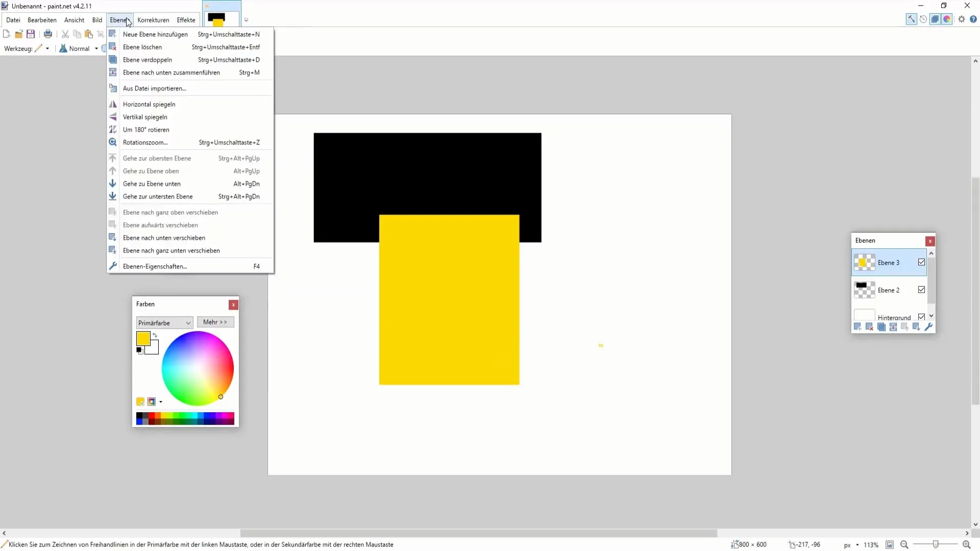Choose Ebene löschen from menu
This screenshot has height=551, width=980.
click(190, 47)
